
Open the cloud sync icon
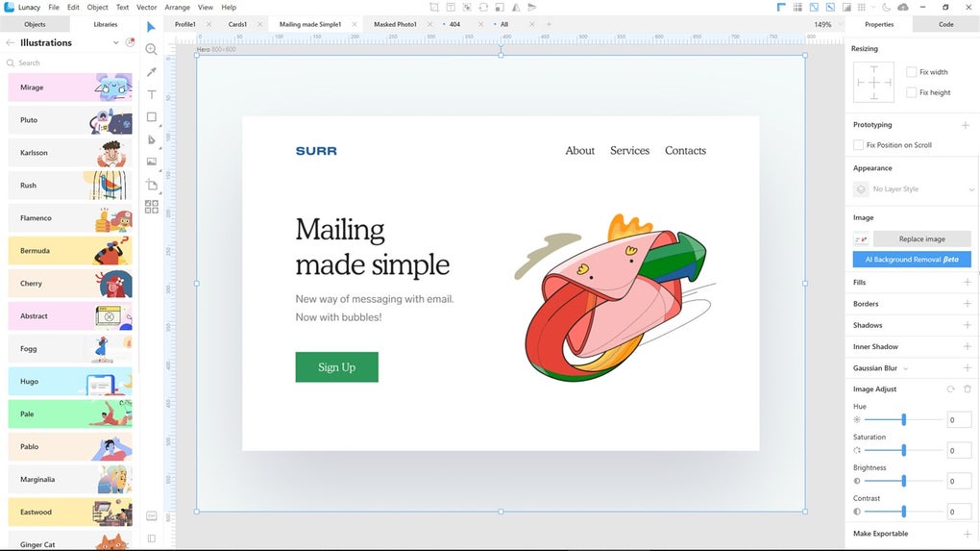903,8
